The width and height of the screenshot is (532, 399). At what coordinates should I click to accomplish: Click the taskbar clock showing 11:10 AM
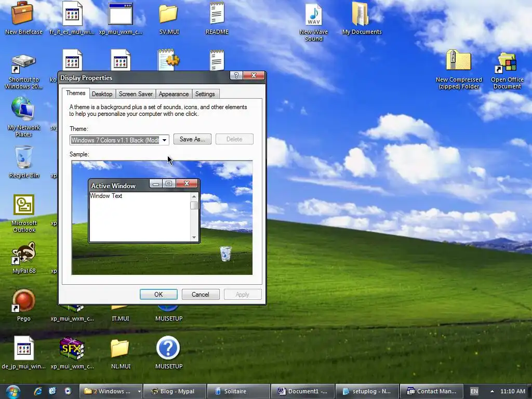[x=512, y=391]
